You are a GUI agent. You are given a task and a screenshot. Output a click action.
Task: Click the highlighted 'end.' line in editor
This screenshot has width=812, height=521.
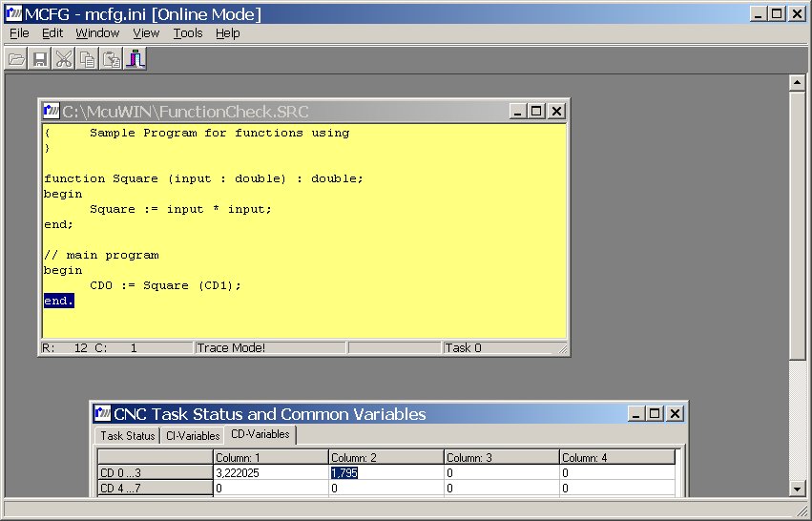59,301
